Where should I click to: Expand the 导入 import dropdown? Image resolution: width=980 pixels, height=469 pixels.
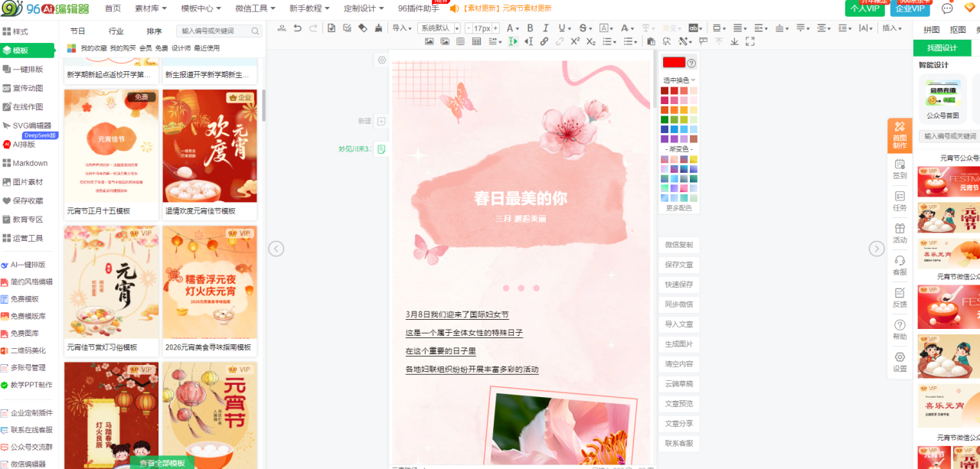tap(401, 28)
